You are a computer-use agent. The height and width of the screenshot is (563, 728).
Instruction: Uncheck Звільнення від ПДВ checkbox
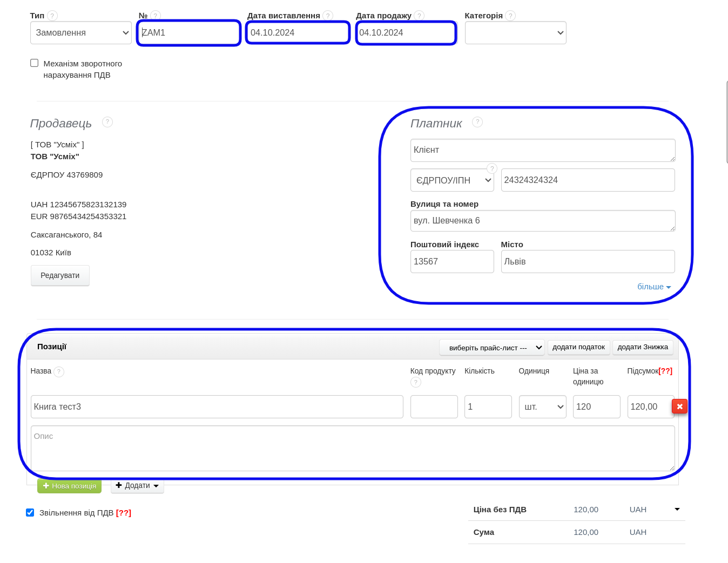coord(30,512)
